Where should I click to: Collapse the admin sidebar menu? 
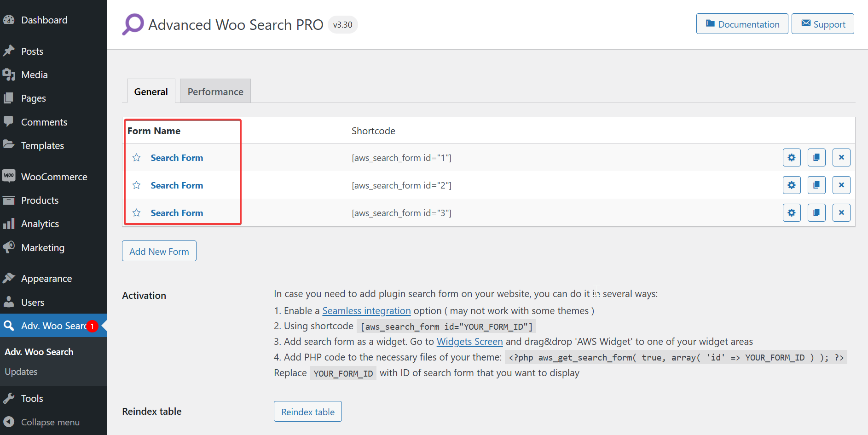click(x=53, y=422)
